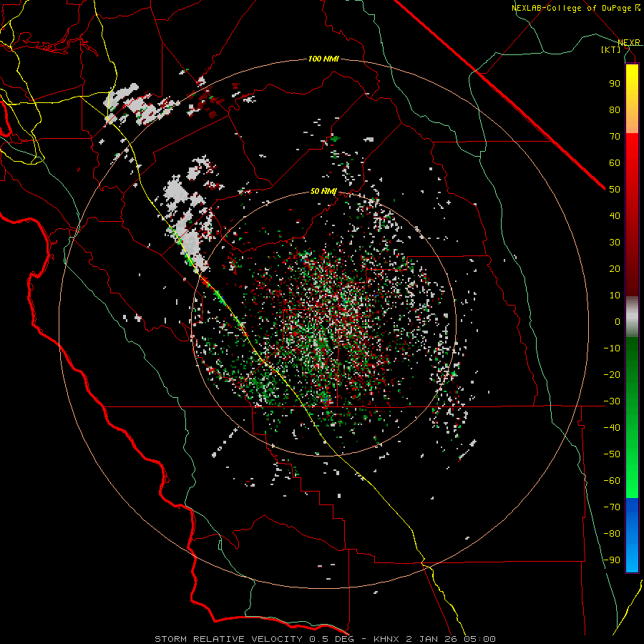Select the blue band of the velocity scale
This screenshot has height=644, width=644.
click(632, 535)
